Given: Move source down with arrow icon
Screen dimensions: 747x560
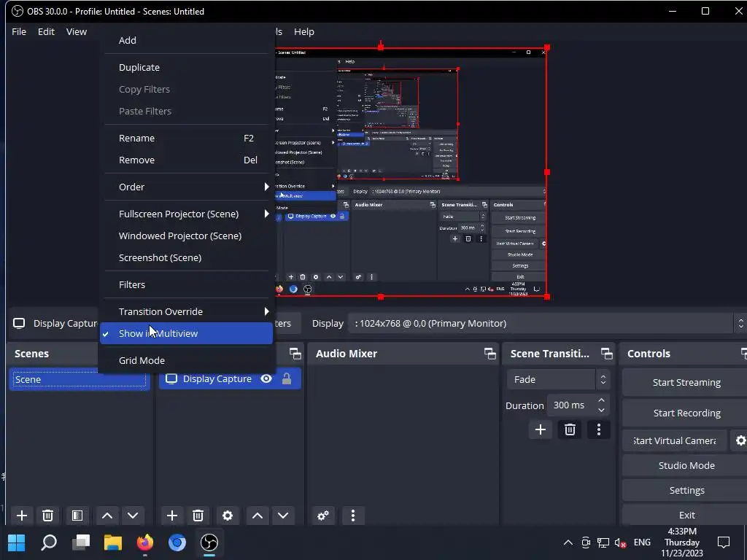Looking at the screenshot, I should point(283,516).
